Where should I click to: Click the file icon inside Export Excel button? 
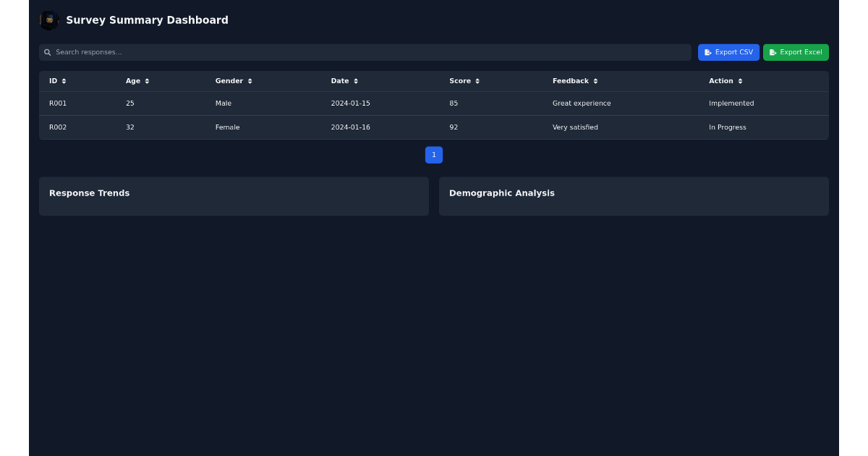click(773, 52)
